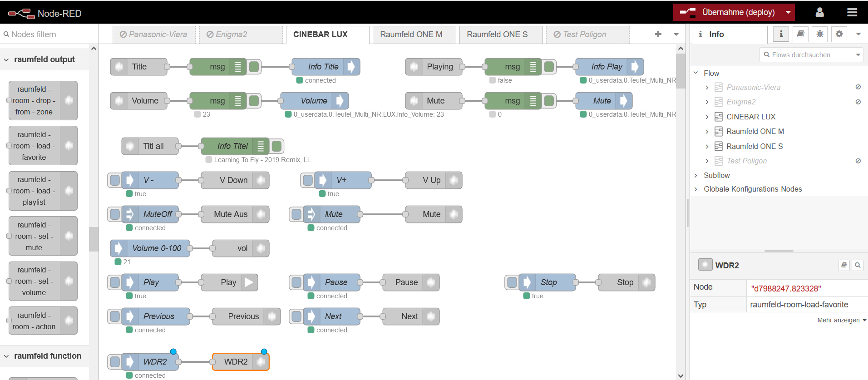The height and width of the screenshot is (380, 868).
Task: Toggle the Title debug msg node
Action: (x=254, y=67)
